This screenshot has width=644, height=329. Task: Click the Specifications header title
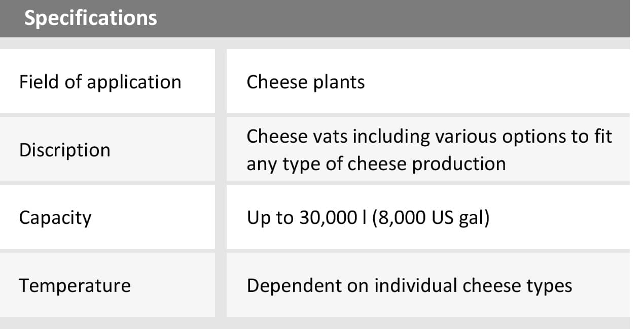91,18
